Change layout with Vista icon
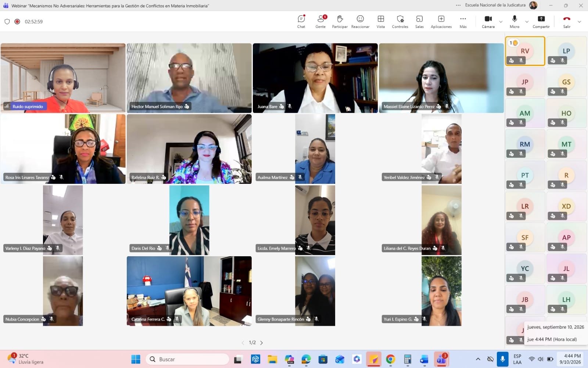 point(381,22)
